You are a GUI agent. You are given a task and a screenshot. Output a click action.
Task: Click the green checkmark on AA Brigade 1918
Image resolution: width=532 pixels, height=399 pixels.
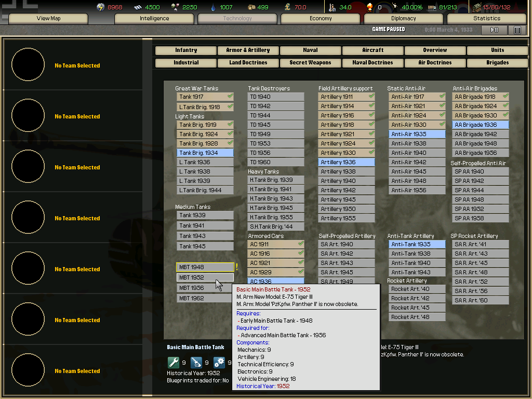[506, 97]
